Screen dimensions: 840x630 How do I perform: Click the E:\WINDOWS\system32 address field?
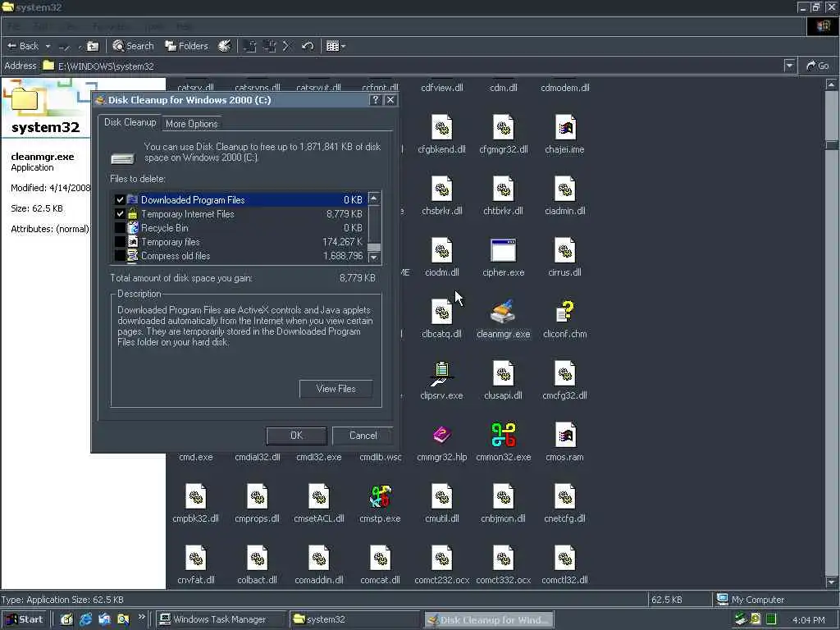413,66
